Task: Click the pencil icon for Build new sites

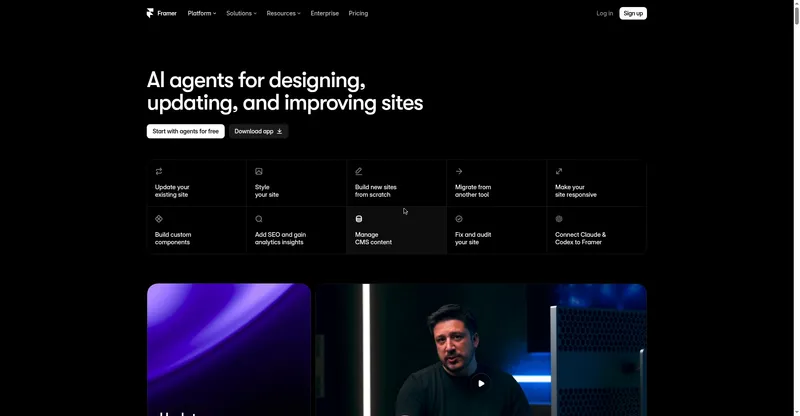Action: [359, 172]
